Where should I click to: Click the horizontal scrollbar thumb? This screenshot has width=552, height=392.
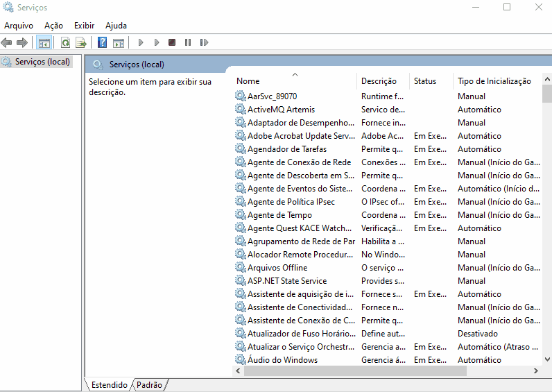point(355,371)
